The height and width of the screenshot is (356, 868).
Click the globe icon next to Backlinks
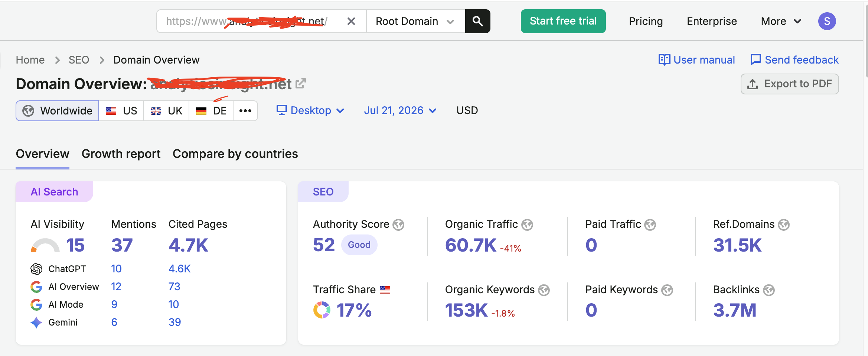769,290
